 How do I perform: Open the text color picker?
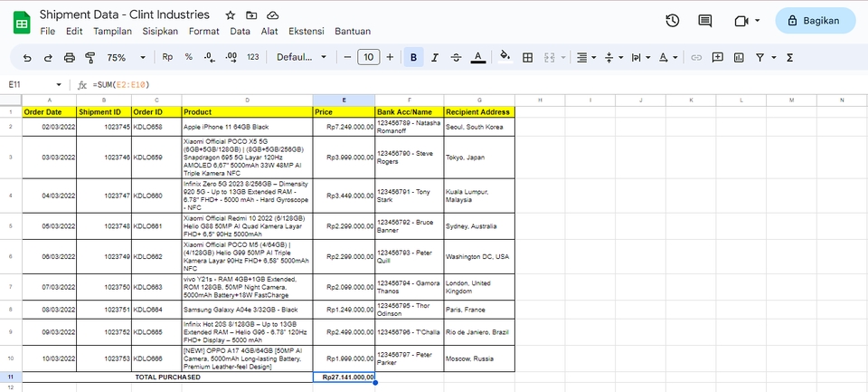[x=478, y=57]
